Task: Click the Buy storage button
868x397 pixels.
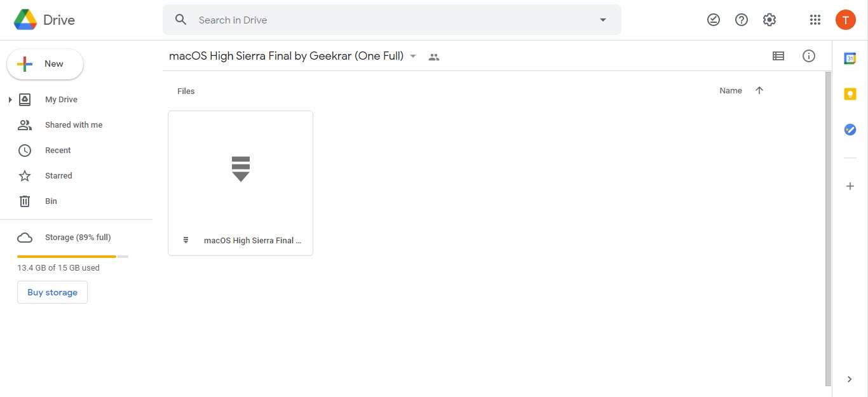Action: tap(52, 292)
